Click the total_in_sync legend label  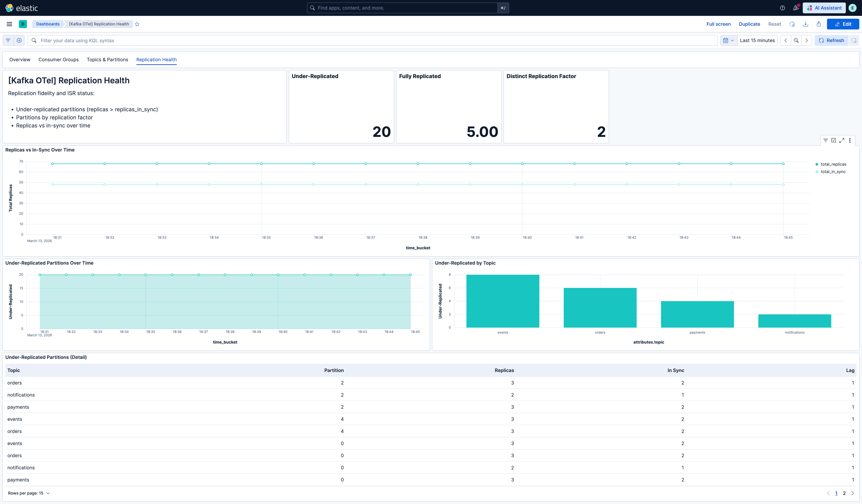pyautogui.click(x=833, y=172)
